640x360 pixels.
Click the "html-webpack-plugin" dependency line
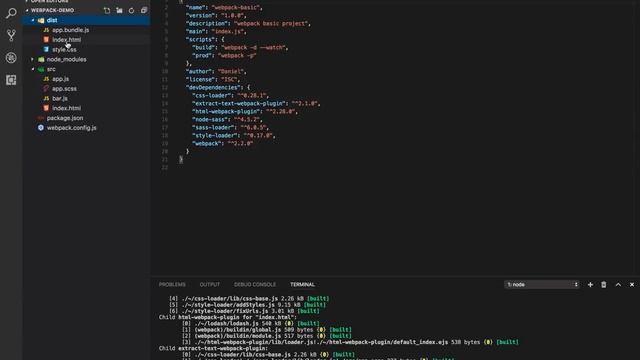point(245,111)
